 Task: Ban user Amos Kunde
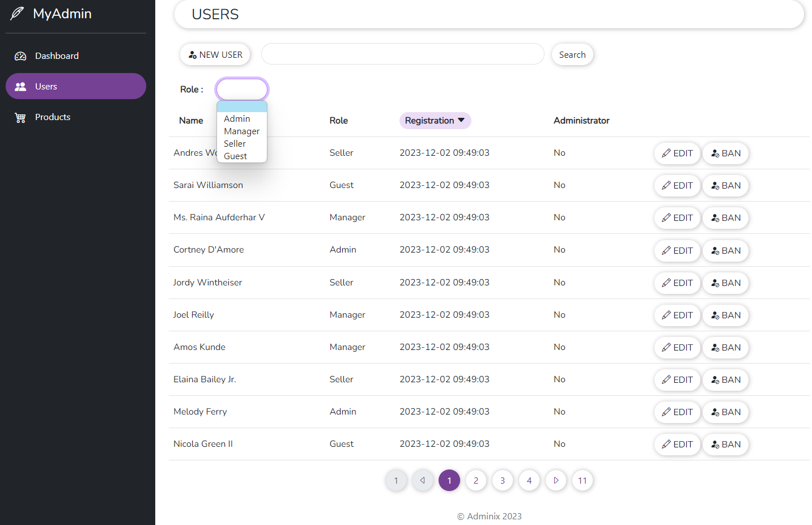point(726,348)
